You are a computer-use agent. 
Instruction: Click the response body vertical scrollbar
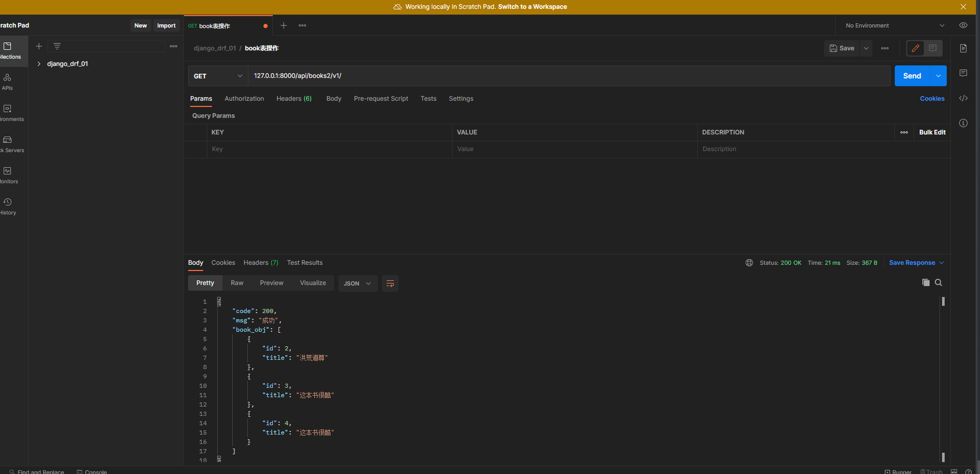pos(943,379)
